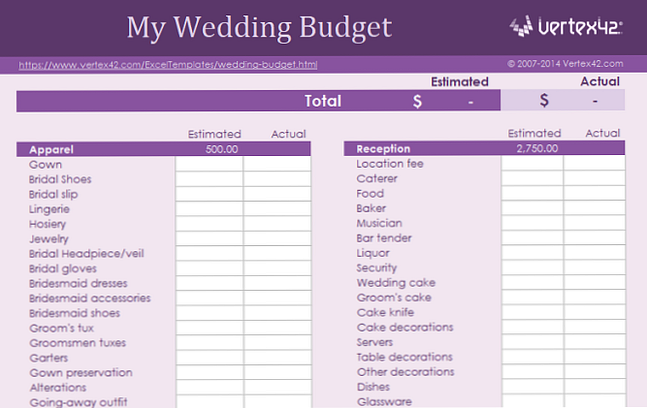Click the Bridal Headpiece/veil estimated cell

(x=209, y=253)
